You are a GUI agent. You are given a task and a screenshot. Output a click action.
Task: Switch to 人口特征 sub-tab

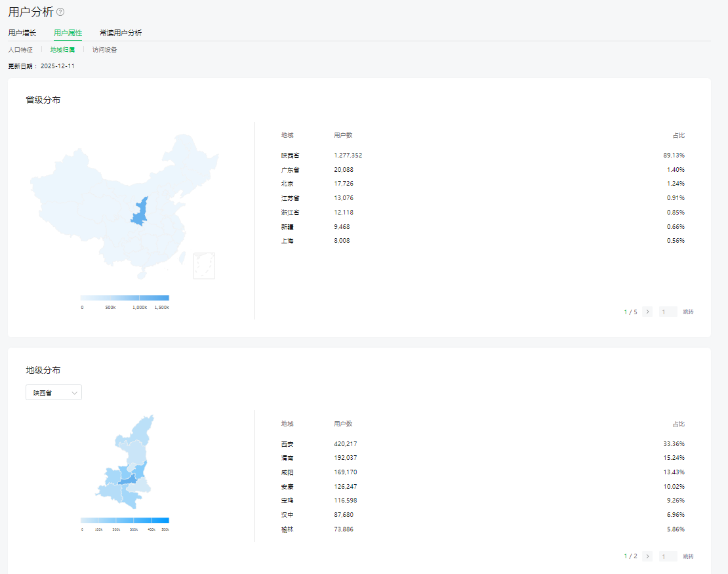coord(20,50)
